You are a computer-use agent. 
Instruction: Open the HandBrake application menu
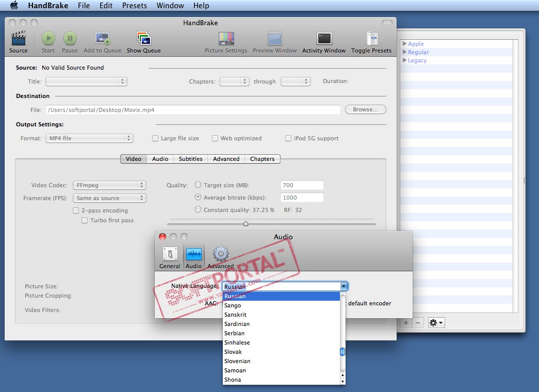(48, 6)
